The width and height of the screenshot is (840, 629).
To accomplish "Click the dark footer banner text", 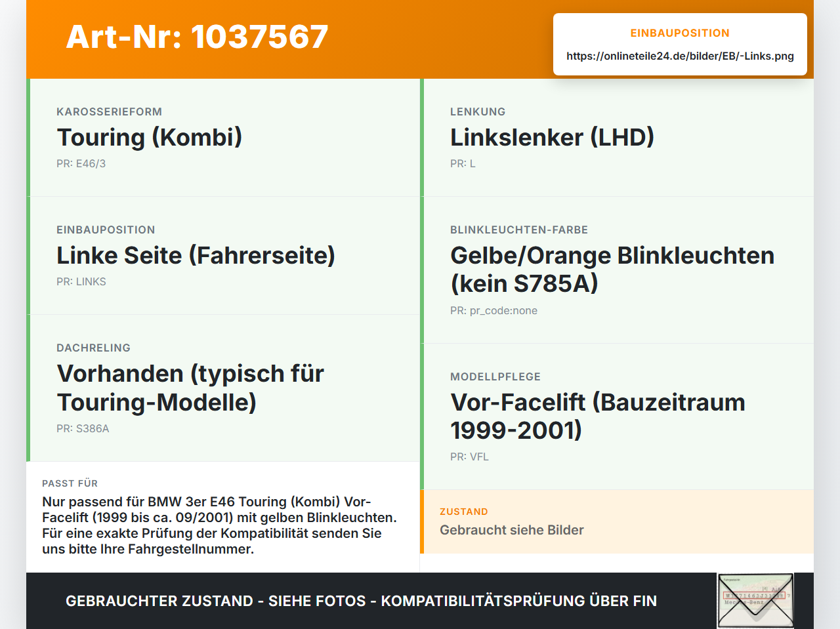I will 361,601.
